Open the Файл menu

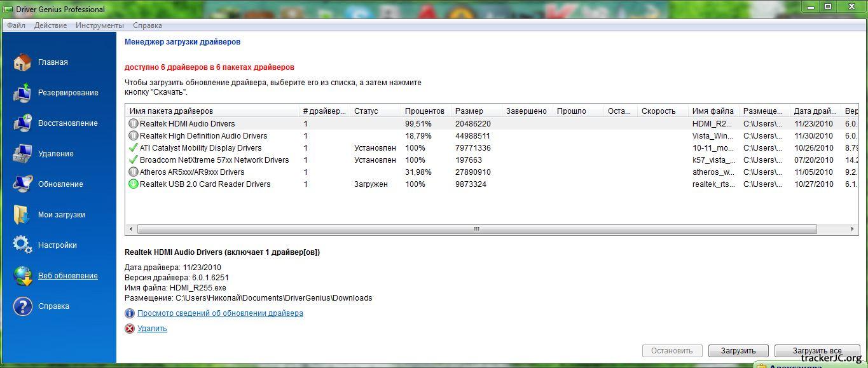17,25
